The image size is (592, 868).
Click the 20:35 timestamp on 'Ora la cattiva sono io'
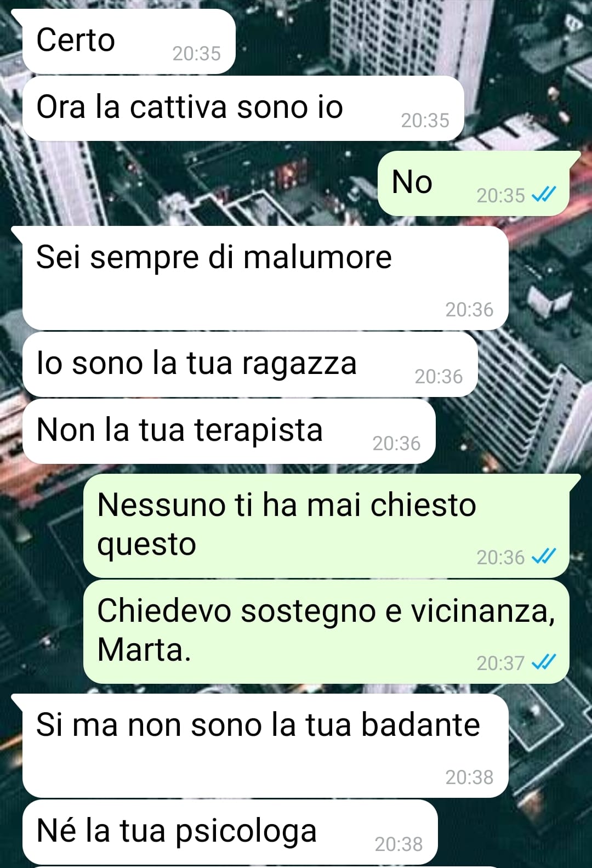pyautogui.click(x=425, y=121)
